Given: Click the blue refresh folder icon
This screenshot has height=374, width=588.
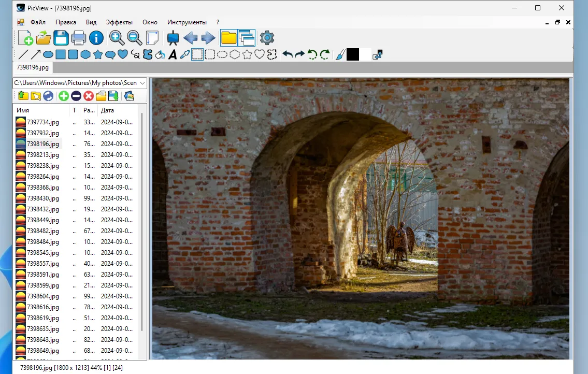Looking at the screenshot, I should [x=48, y=96].
